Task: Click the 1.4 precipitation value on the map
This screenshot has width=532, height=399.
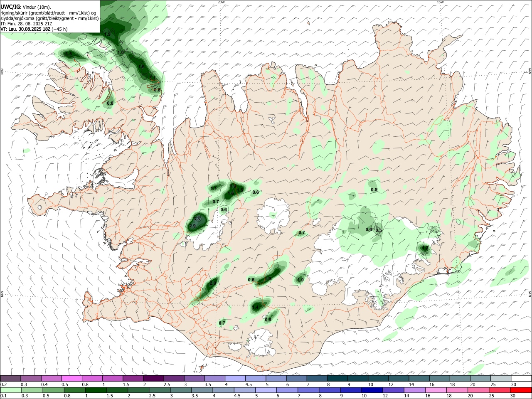Action: point(256,307)
